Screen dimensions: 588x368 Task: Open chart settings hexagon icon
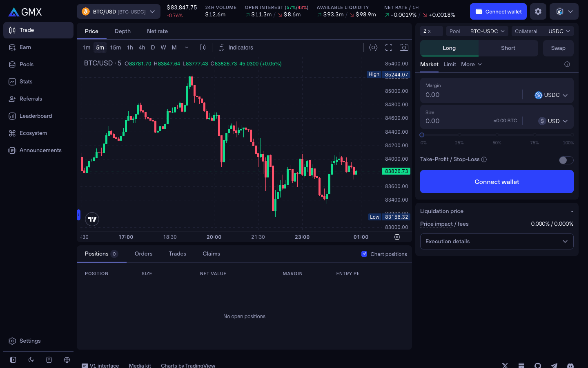[x=373, y=47]
